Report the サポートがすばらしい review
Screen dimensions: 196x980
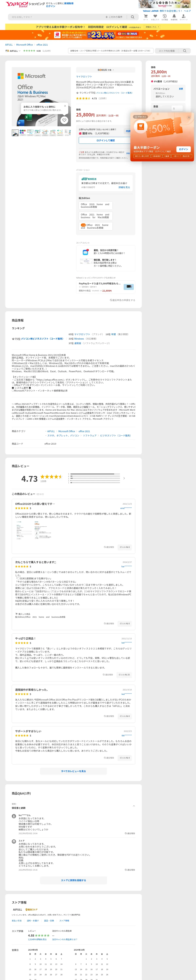(x=109, y=758)
